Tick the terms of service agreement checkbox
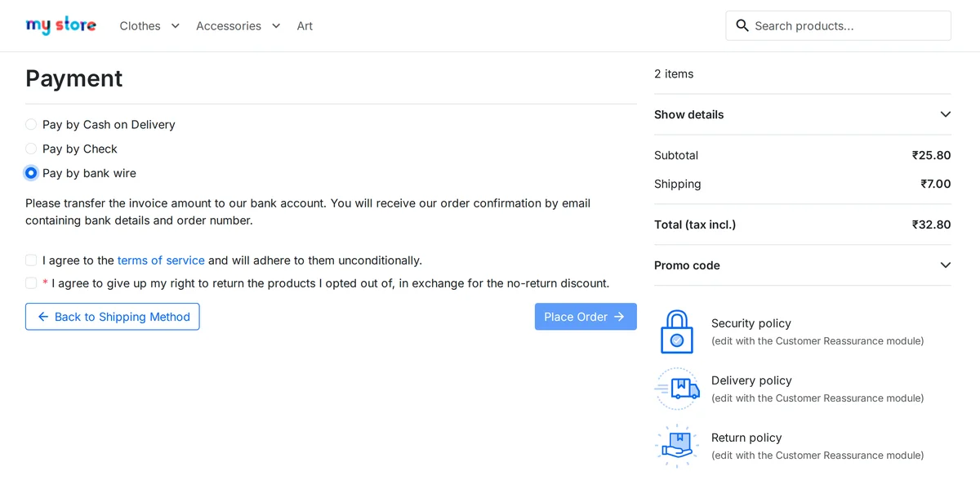 tap(31, 260)
